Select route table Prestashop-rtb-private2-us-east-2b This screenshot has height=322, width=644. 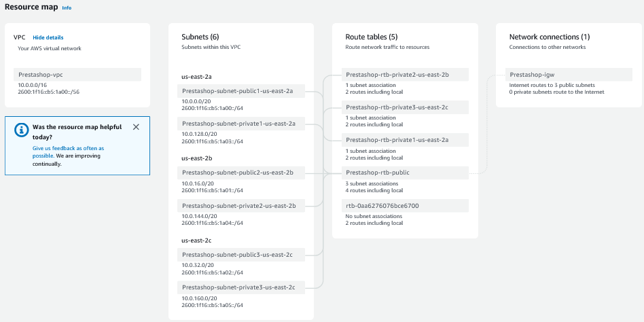(x=397, y=75)
